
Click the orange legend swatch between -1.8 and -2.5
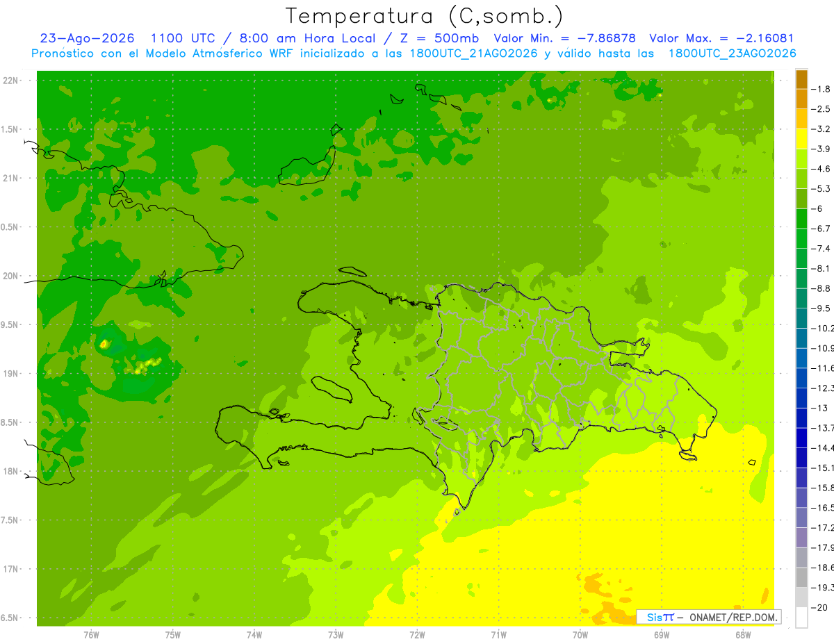[x=801, y=99]
